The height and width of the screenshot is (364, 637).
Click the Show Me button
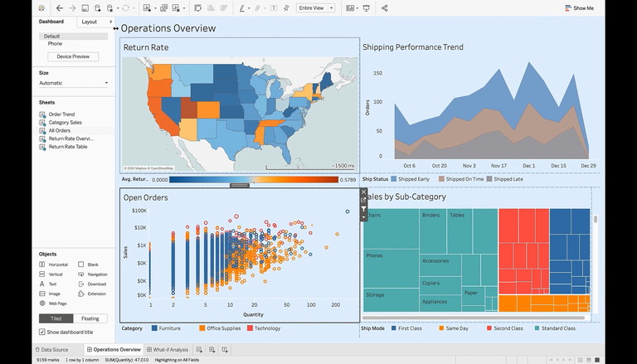[579, 8]
